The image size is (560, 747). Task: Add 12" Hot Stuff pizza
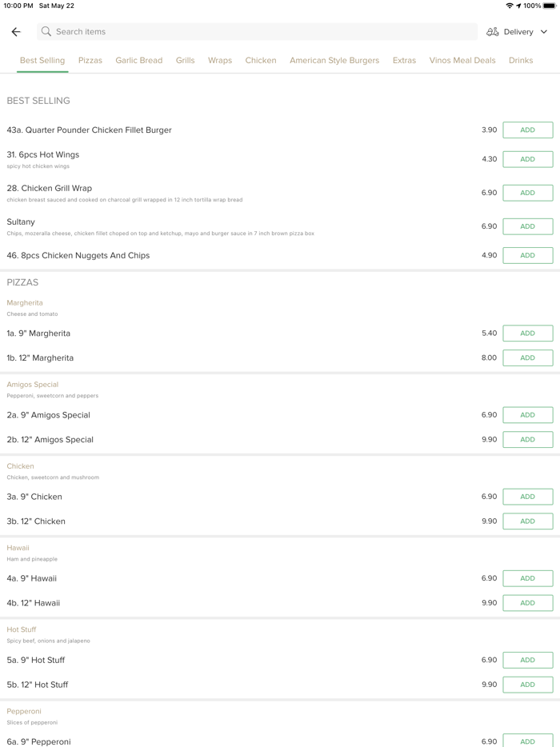527,685
